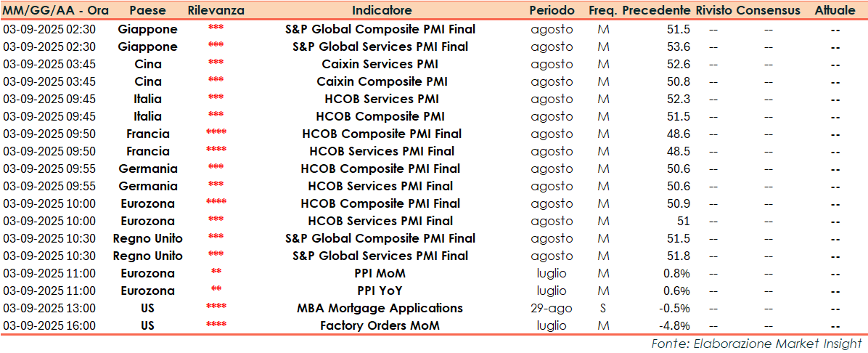Click the Periodo column header

point(552,11)
